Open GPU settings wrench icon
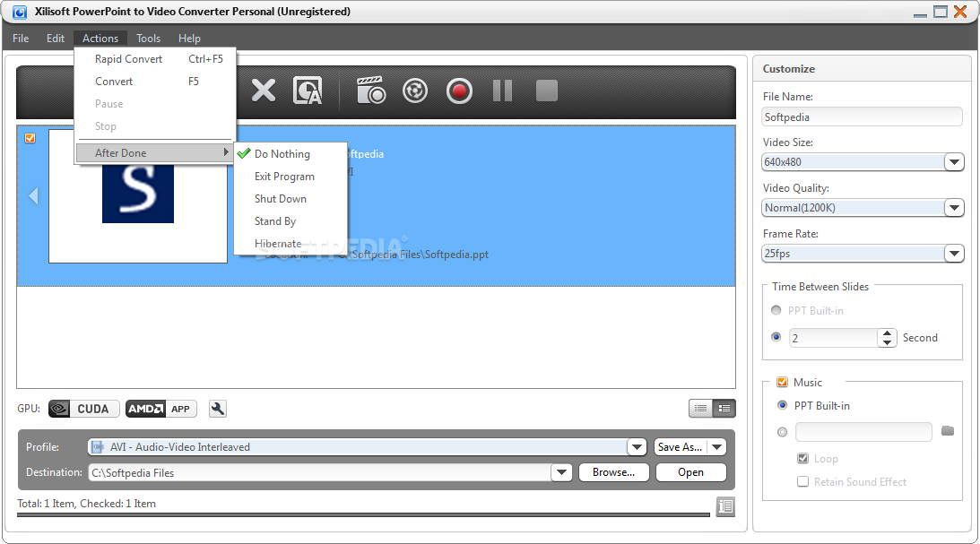 pos(218,409)
